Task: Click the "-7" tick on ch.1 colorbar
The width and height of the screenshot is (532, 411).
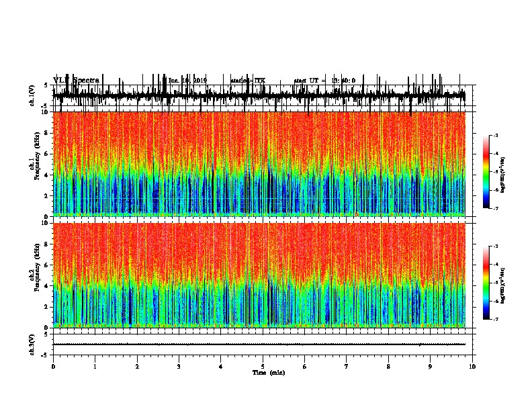Action: point(495,208)
